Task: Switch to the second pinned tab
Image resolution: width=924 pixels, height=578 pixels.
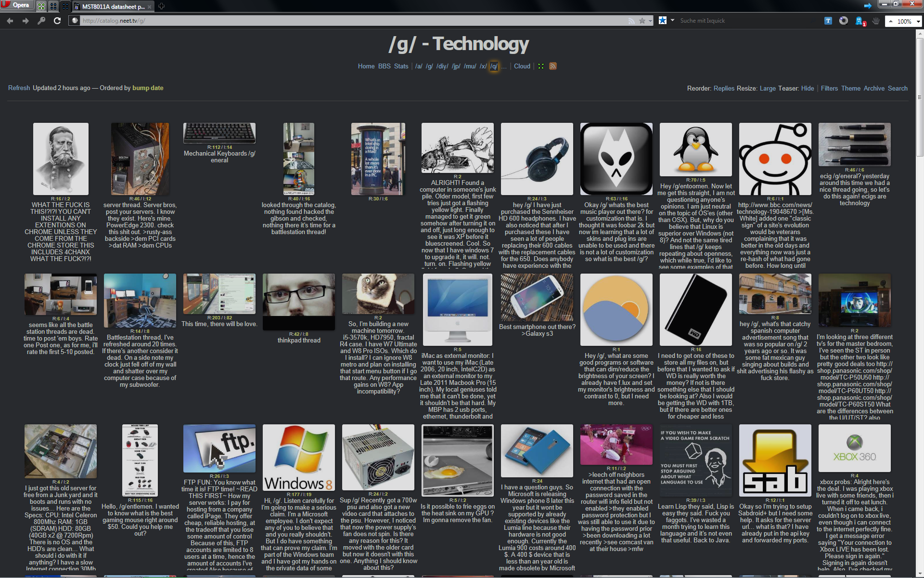Action: click(x=53, y=7)
